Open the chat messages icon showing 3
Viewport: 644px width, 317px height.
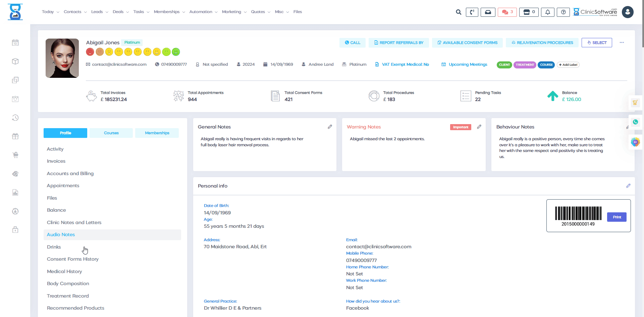[507, 12]
